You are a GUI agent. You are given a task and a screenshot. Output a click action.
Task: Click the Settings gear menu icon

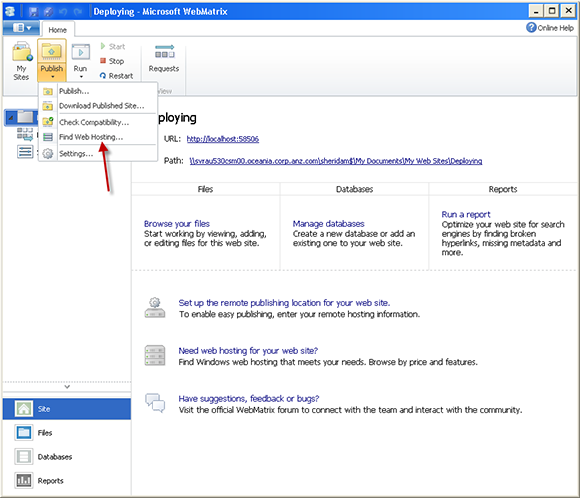point(48,153)
